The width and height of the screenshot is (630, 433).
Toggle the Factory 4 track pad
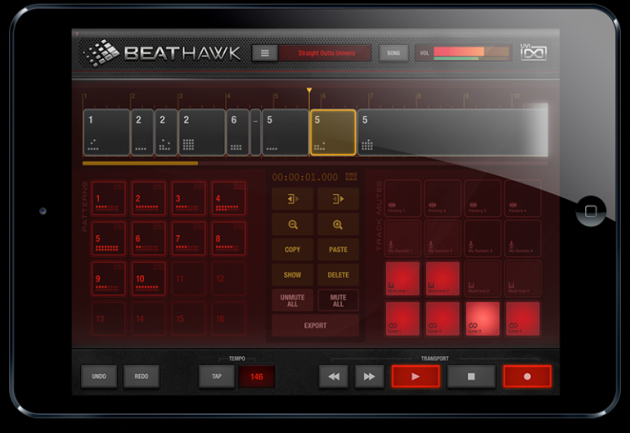tap(523, 198)
